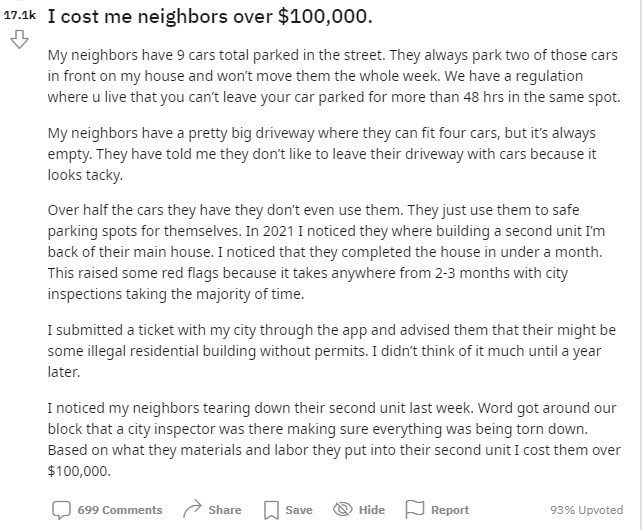Click the Report flag icon

[x=414, y=510]
